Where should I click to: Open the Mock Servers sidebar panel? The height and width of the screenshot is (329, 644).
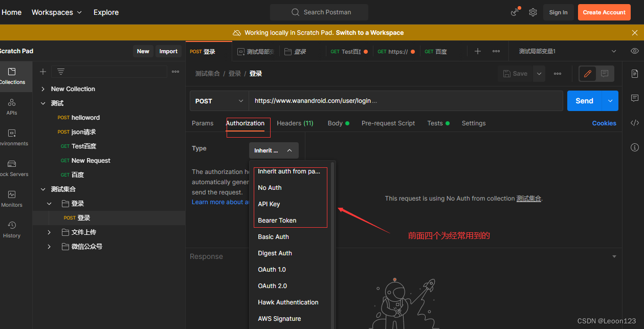12,168
